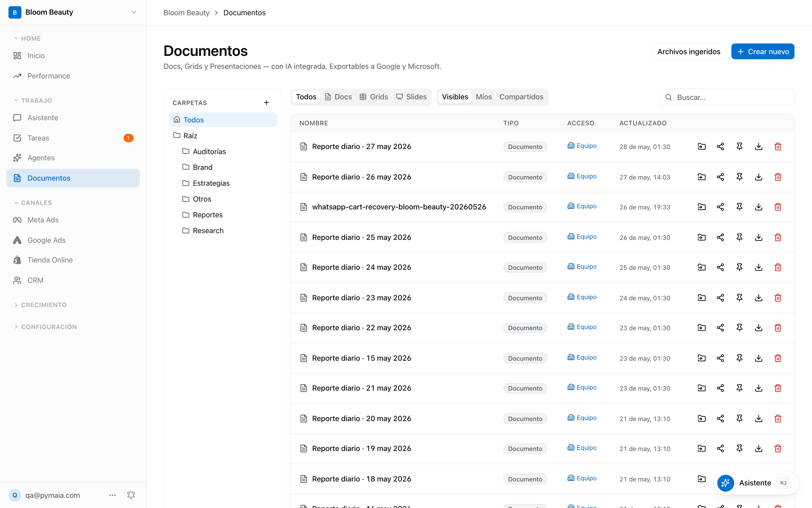Pin Reporte diario 27 may 2026
Viewport: 812px width, 508px height.
[x=739, y=146]
